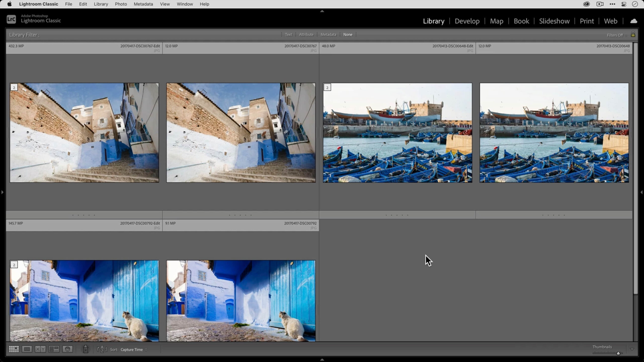Open the Sort Capture Time dropdown
Image resolution: width=644 pixels, height=362 pixels.
(133, 350)
